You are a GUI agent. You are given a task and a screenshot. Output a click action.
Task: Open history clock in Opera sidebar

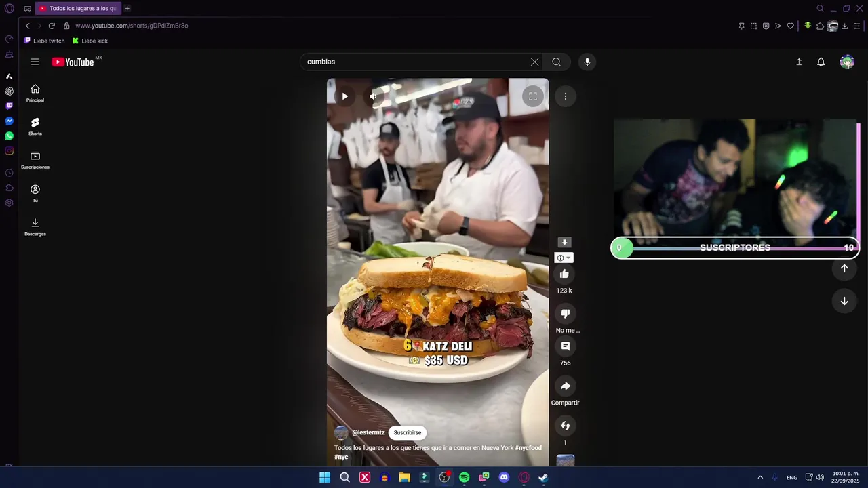tap(9, 173)
